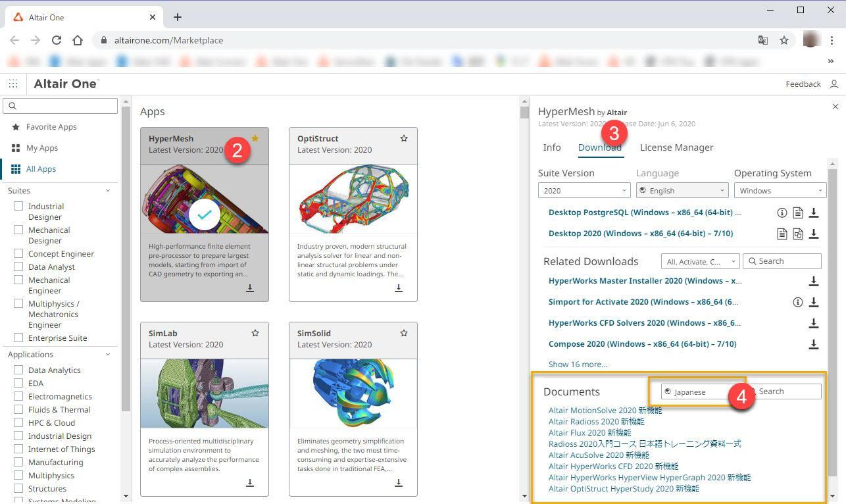Open the Suite Version 2020 dropdown
This screenshot has width=846, height=504.
584,191
